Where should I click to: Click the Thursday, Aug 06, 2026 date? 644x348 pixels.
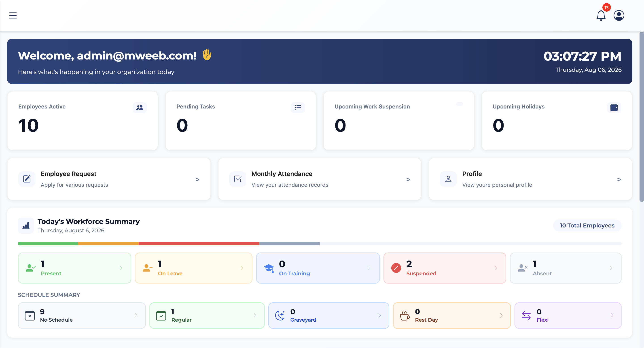click(x=589, y=70)
